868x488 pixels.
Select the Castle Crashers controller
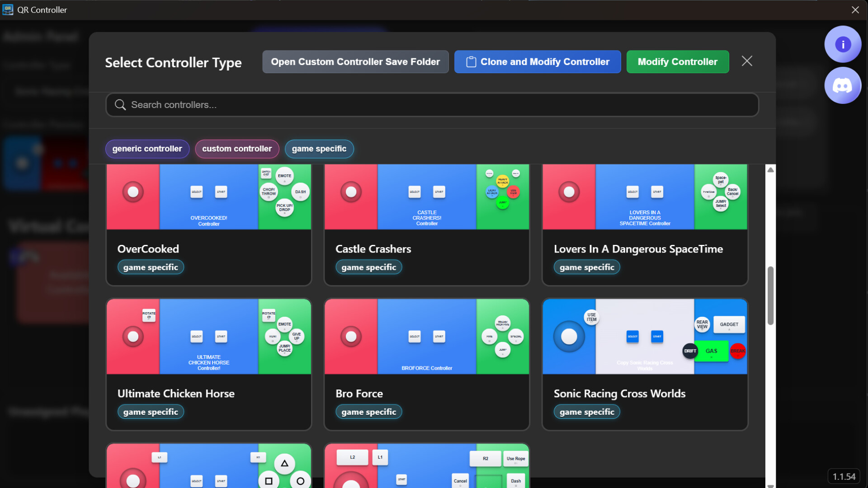pyautogui.click(x=426, y=225)
